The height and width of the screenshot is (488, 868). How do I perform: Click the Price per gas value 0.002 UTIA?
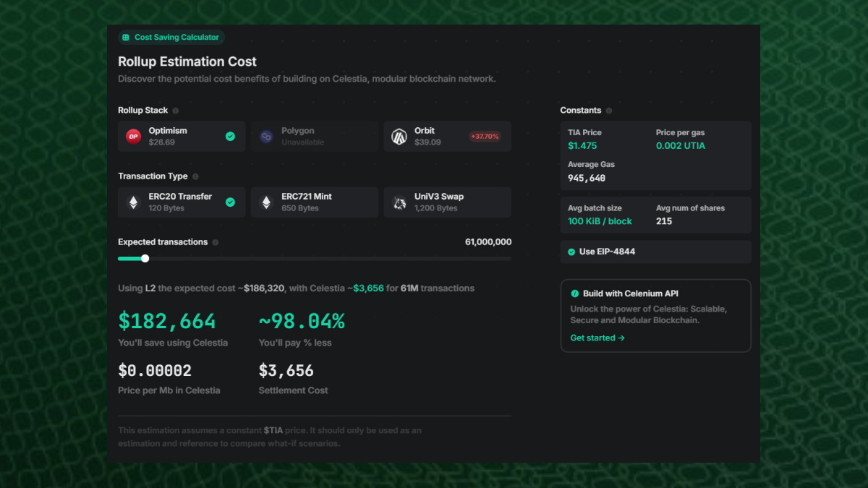point(681,146)
